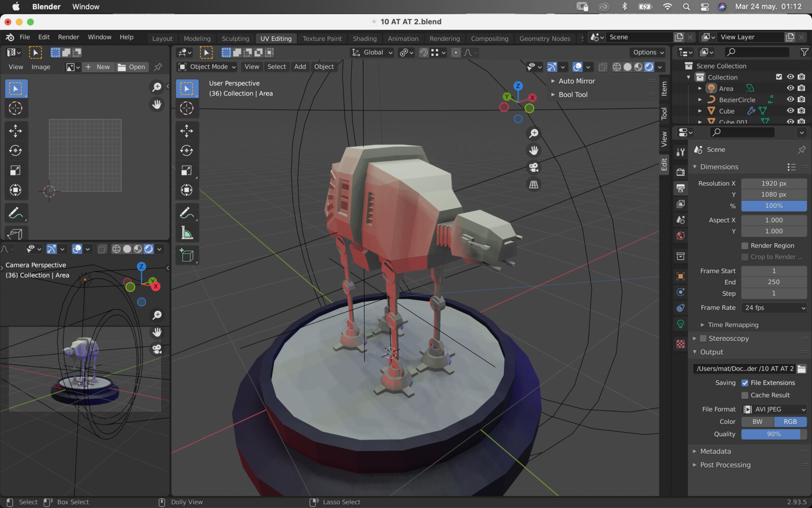Click the Resolution 100% percentage slider
812x508 pixels.
(x=774, y=206)
